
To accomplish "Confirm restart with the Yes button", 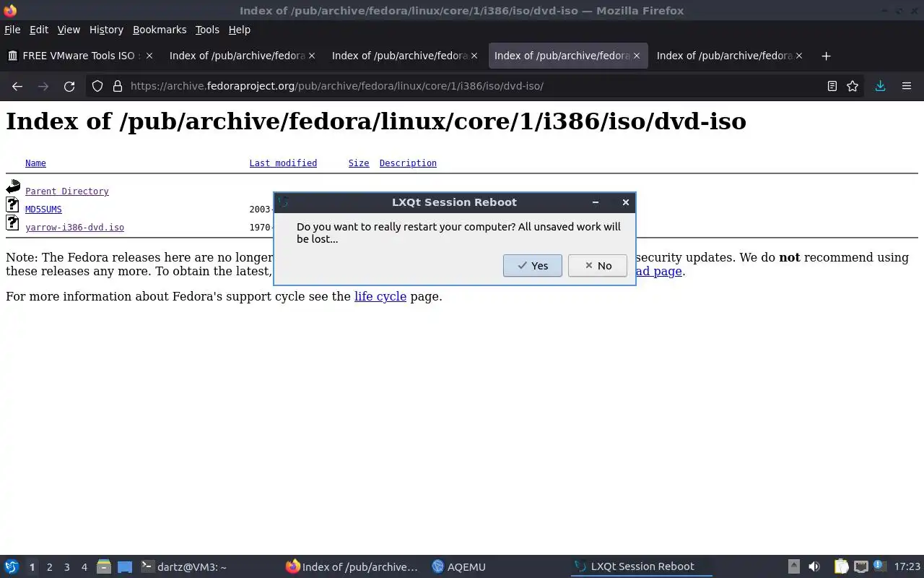I will 532,265.
